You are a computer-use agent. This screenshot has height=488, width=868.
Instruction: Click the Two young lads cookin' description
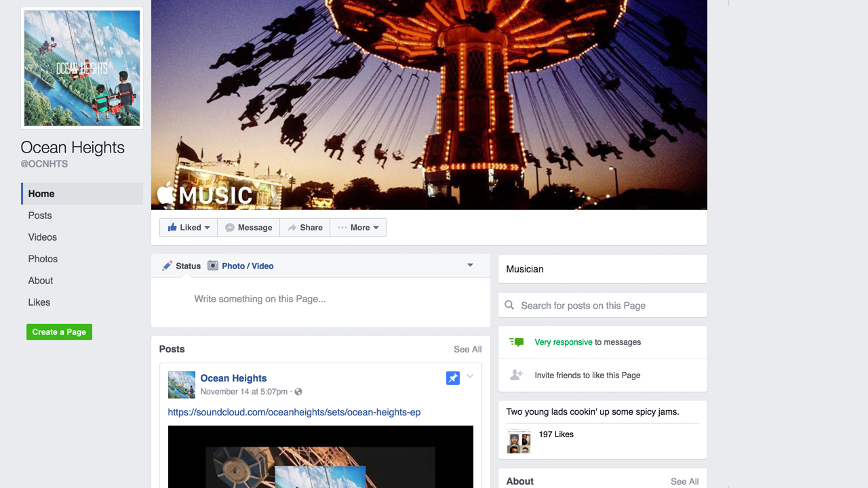[x=593, y=411]
